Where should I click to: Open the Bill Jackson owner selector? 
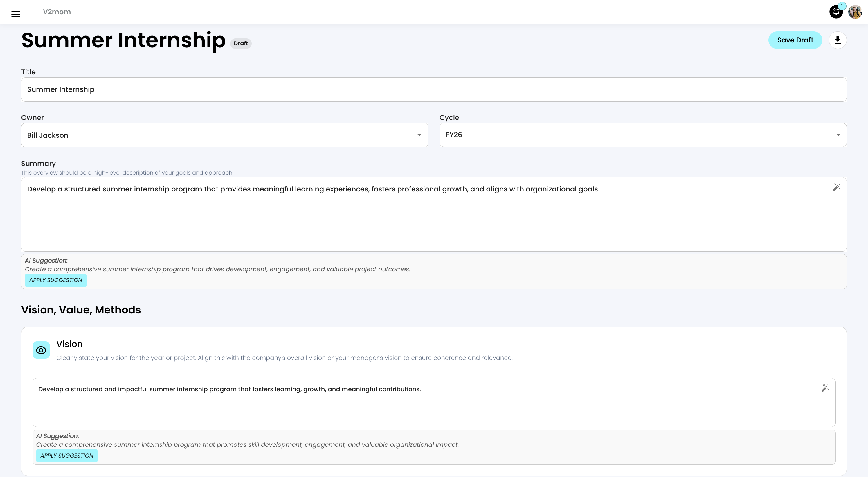click(216, 135)
